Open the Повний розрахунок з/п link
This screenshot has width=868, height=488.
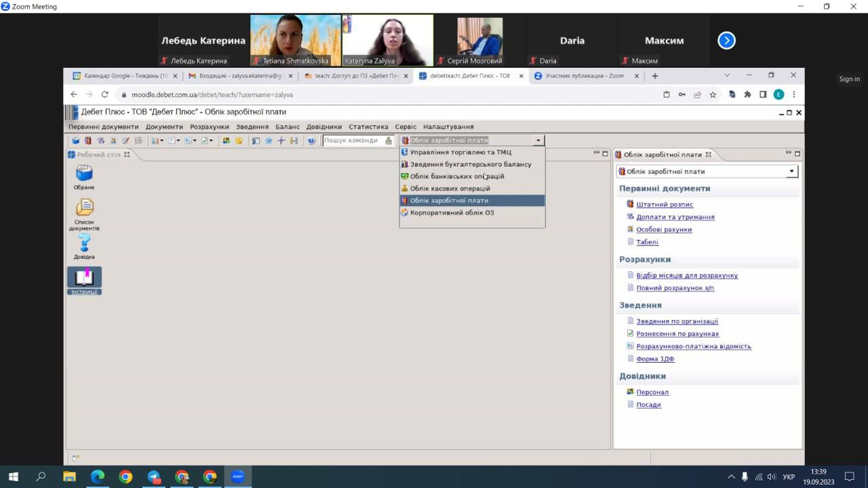[x=675, y=288]
